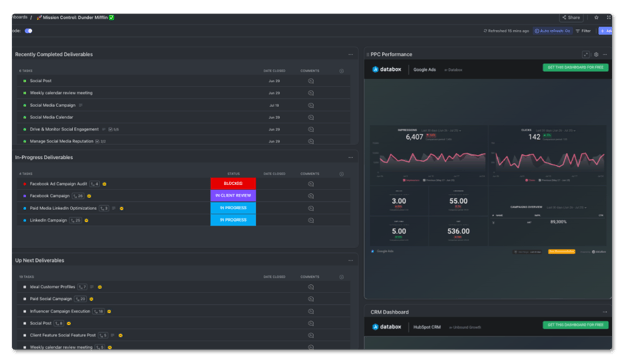
Task: Open the PPC Performance ellipsis menu
Action: (605, 55)
